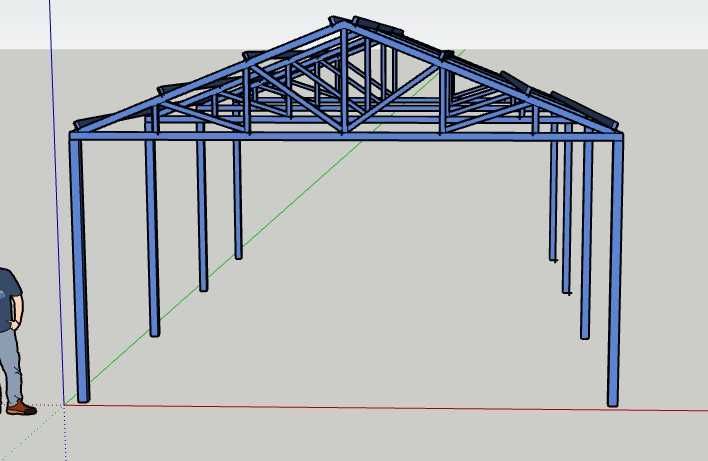This screenshot has width=708, height=461.
Task: Select the front-left corner column of the frame
Action: click(x=79, y=271)
